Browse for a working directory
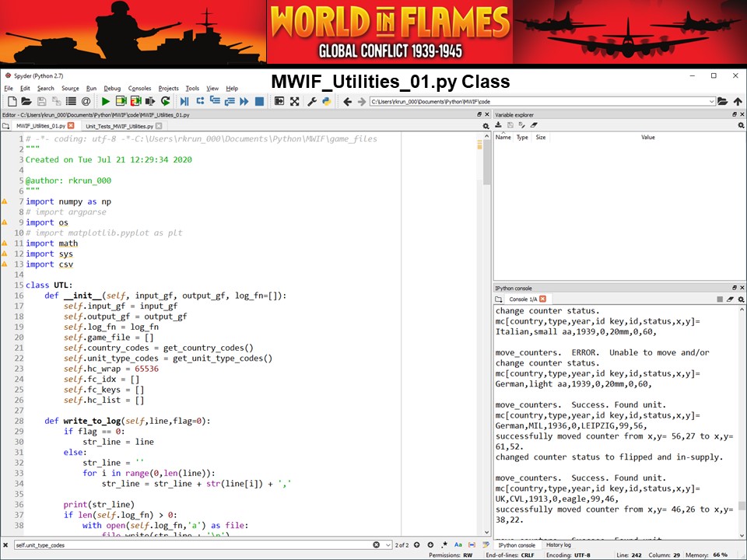The image size is (747, 560). click(x=723, y=101)
